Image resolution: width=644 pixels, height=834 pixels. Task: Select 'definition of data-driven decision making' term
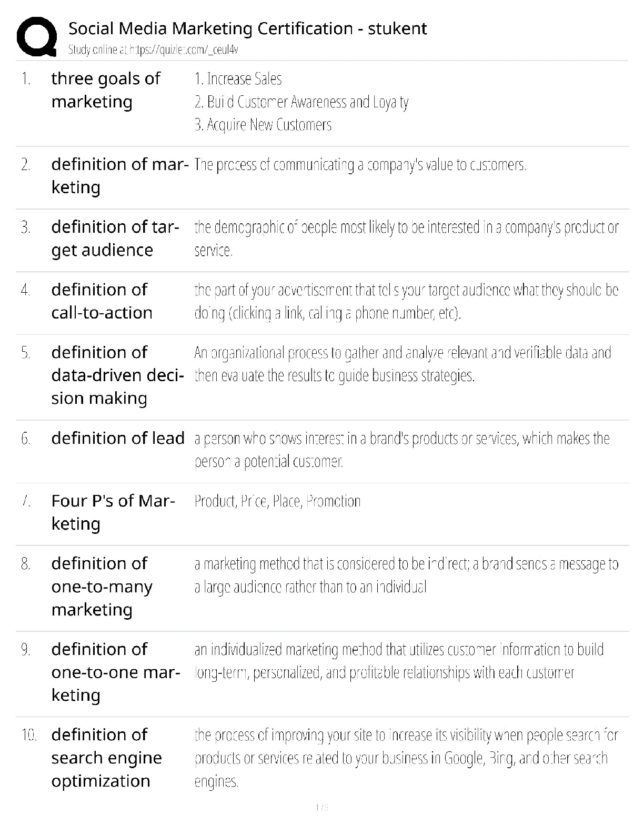(x=117, y=375)
